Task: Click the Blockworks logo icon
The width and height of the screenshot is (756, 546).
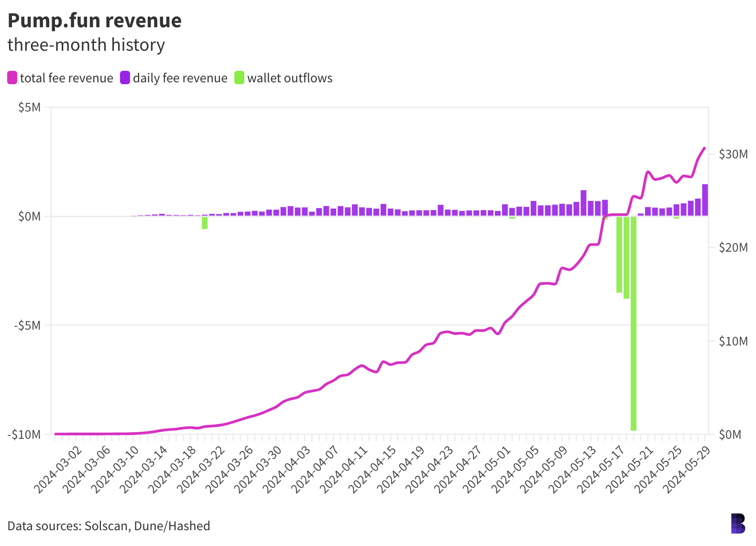Action: tap(738, 524)
